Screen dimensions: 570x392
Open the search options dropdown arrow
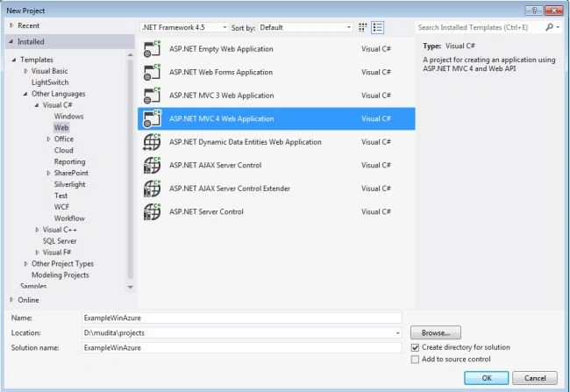pos(558,27)
